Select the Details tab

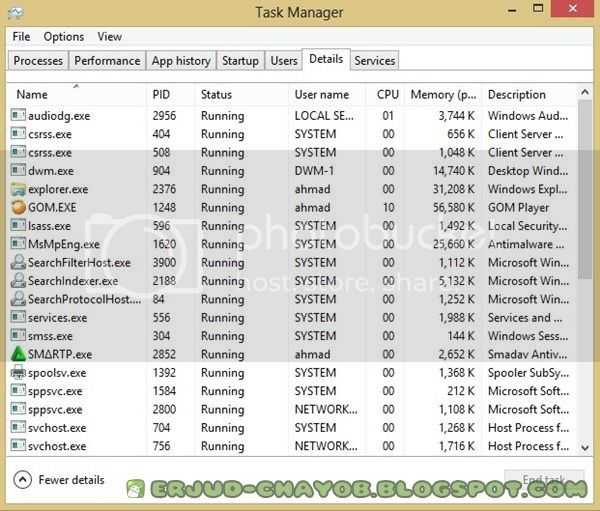(326, 59)
